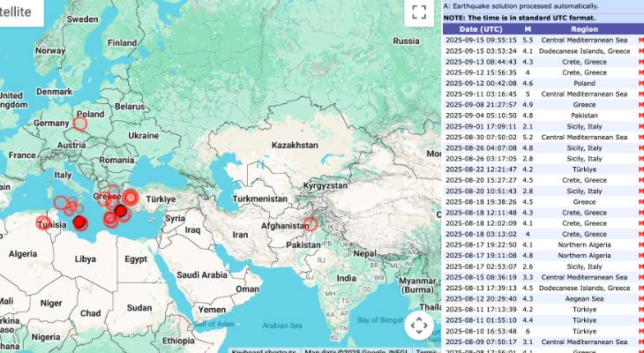Image resolution: width=644 pixels, height=353 pixels.
Task: Select the 2025-09-01 17:09:11 Sicily row
Action: click(543, 126)
